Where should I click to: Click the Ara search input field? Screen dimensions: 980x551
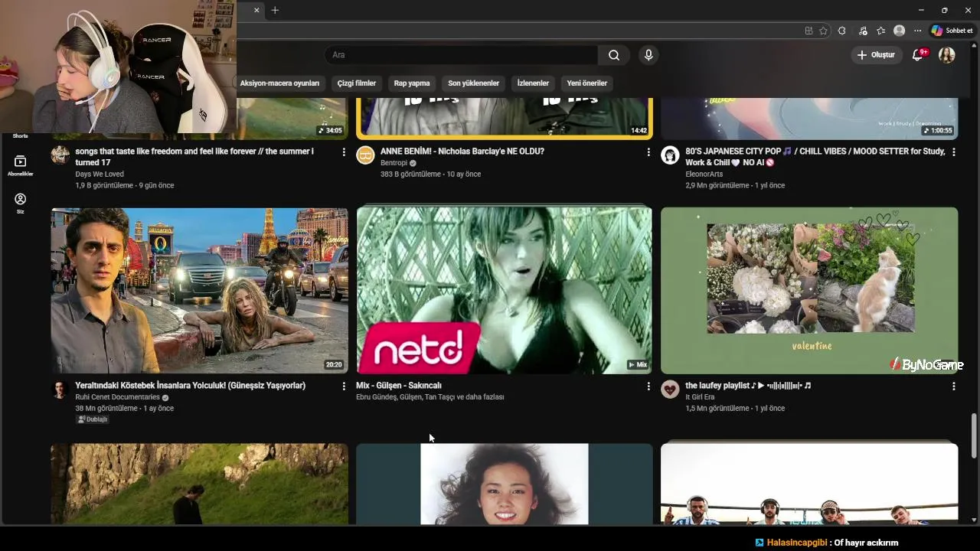461,55
